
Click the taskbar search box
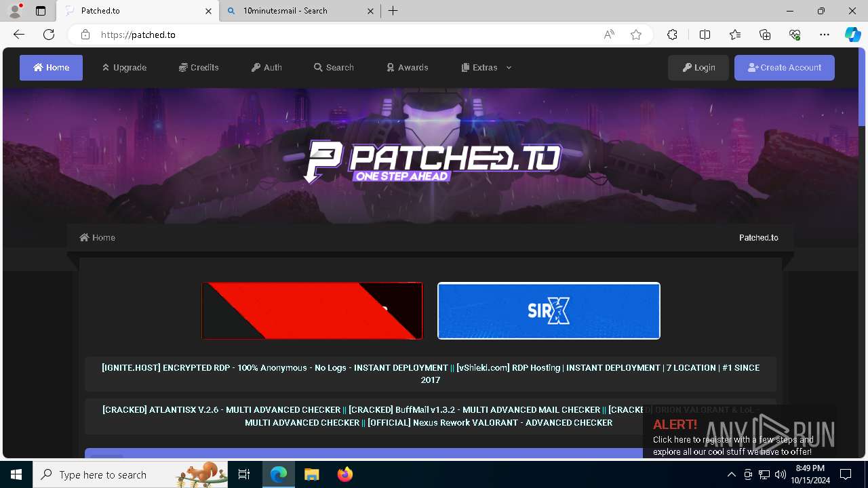point(131,474)
